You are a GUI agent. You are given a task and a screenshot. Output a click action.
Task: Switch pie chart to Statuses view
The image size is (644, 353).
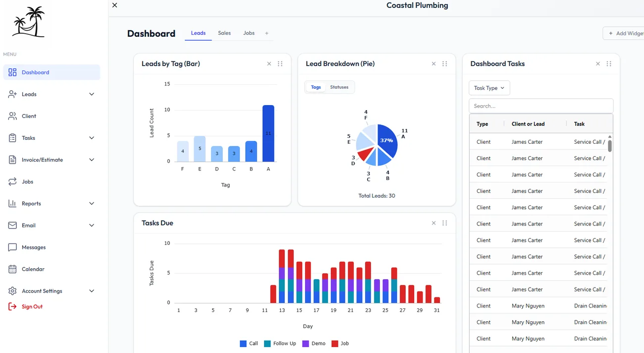click(339, 87)
